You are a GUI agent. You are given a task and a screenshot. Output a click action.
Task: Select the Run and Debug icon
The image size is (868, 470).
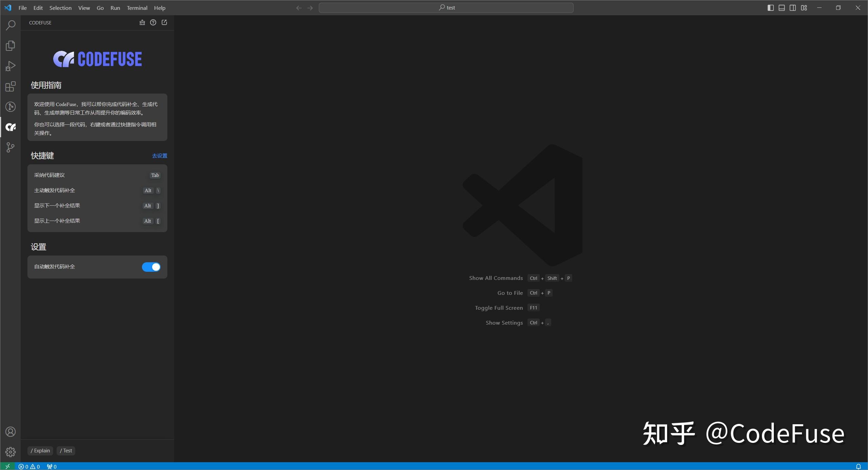[11, 66]
